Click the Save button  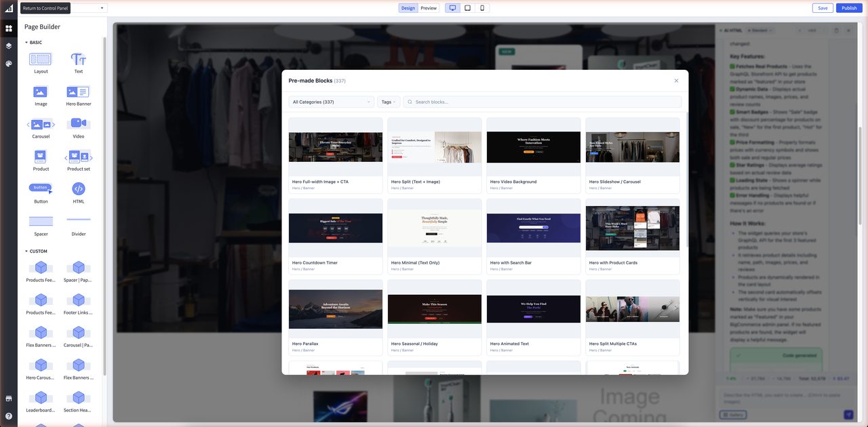pyautogui.click(x=823, y=8)
